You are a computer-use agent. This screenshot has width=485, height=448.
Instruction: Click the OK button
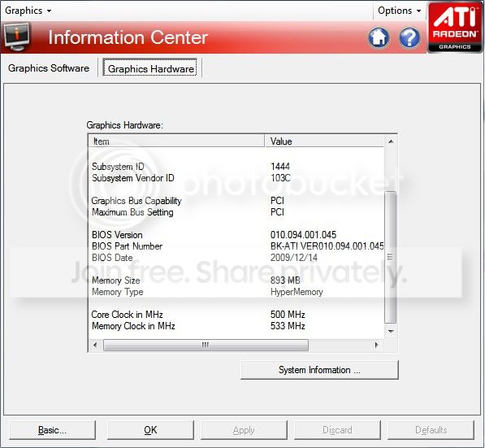tap(150, 430)
